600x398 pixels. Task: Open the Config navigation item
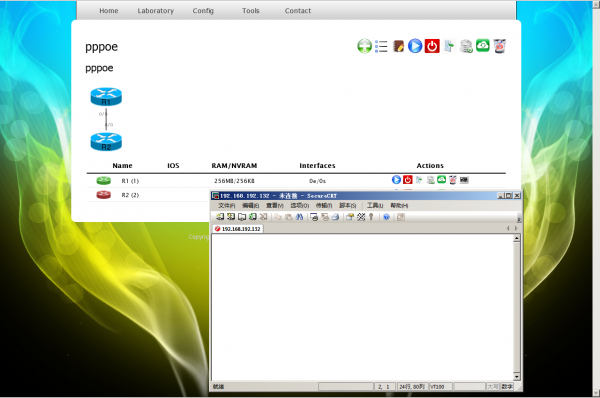[203, 11]
